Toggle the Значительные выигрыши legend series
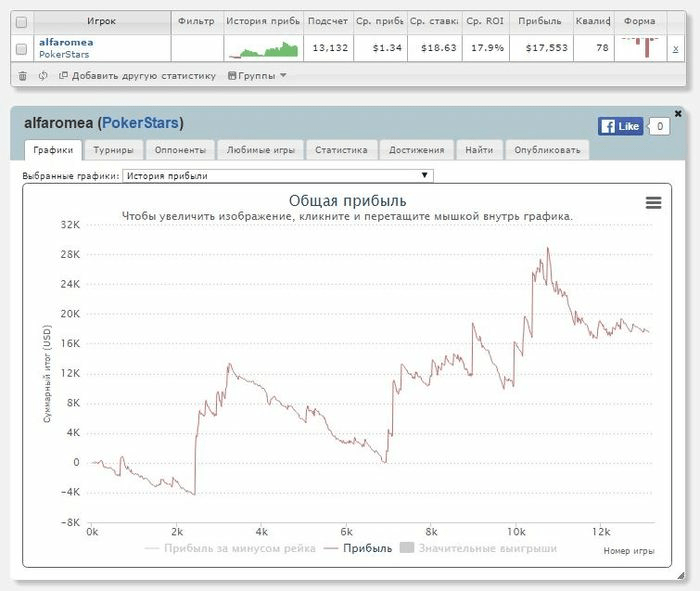This screenshot has width=700, height=591. (478, 548)
